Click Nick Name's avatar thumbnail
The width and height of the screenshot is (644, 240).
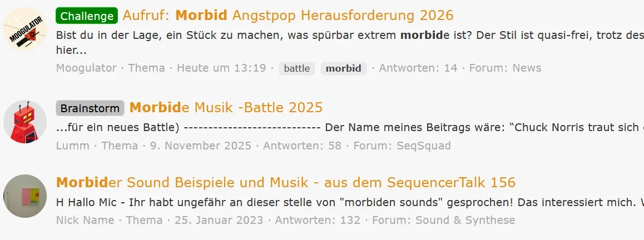25,196
